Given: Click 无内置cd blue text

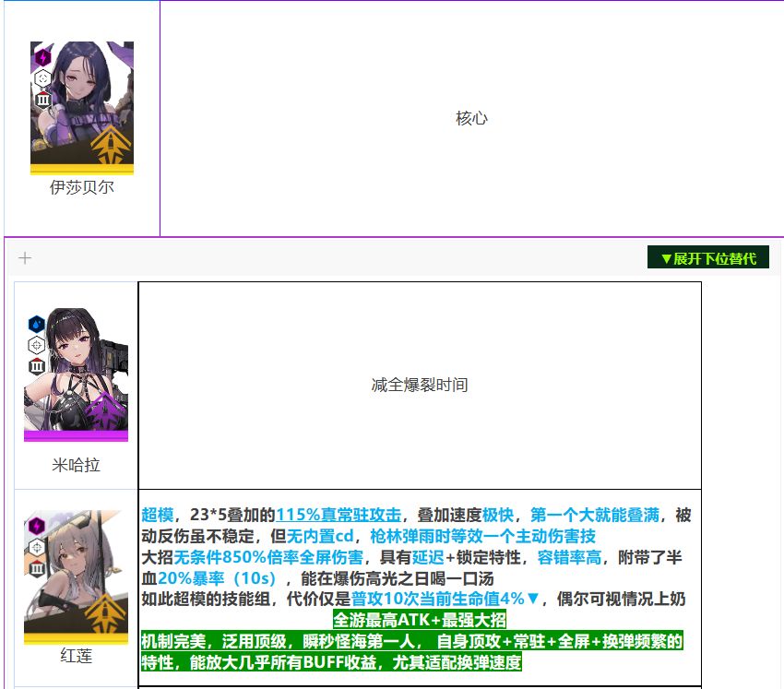Looking at the screenshot, I should tap(320, 536).
